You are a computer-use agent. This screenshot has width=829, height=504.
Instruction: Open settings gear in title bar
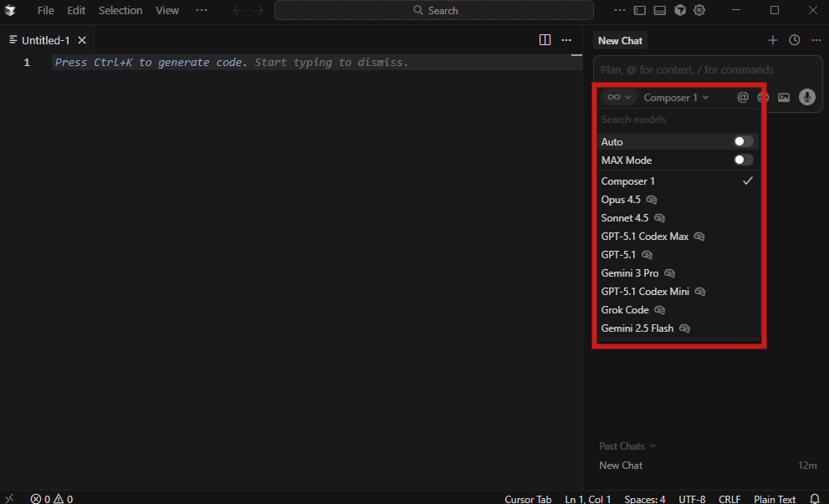[699, 11]
